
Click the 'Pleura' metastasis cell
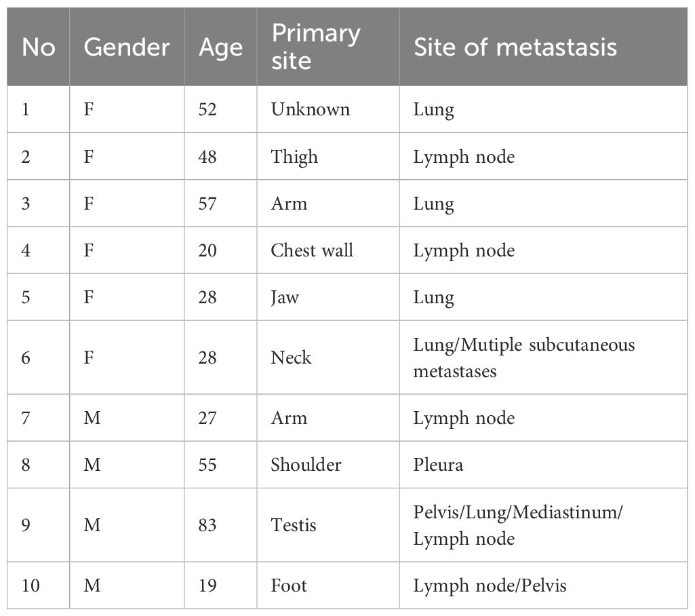435,465
